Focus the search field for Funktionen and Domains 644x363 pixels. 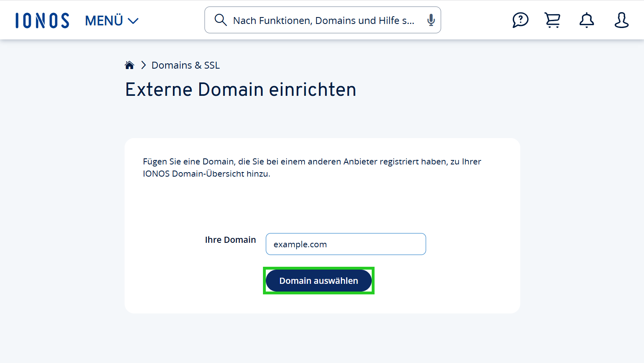point(323,20)
